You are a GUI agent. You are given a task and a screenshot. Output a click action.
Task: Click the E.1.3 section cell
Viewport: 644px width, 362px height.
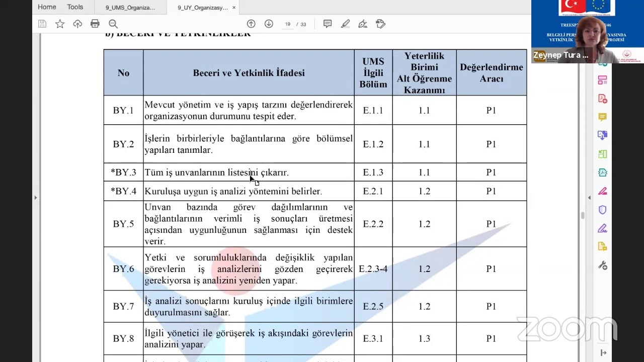click(x=373, y=172)
